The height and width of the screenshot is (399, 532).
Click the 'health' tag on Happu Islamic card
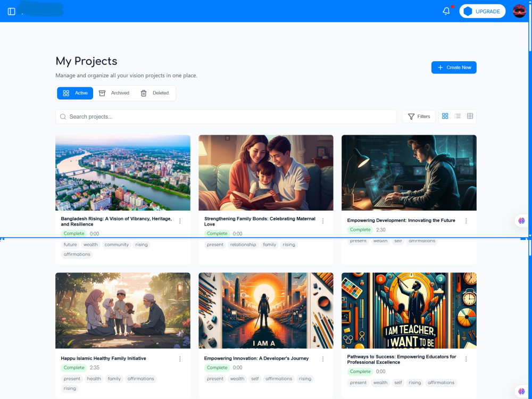click(94, 379)
